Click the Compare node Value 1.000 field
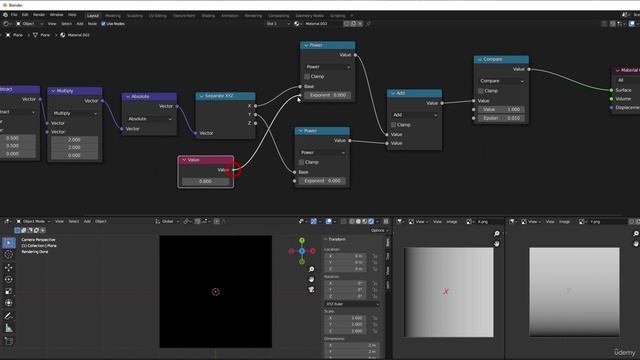 pyautogui.click(x=501, y=109)
